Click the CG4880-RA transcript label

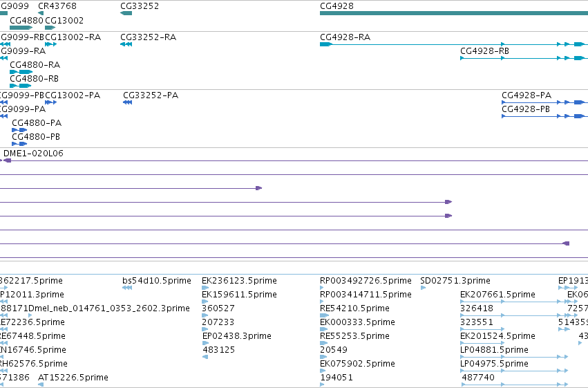pyautogui.click(x=35, y=65)
